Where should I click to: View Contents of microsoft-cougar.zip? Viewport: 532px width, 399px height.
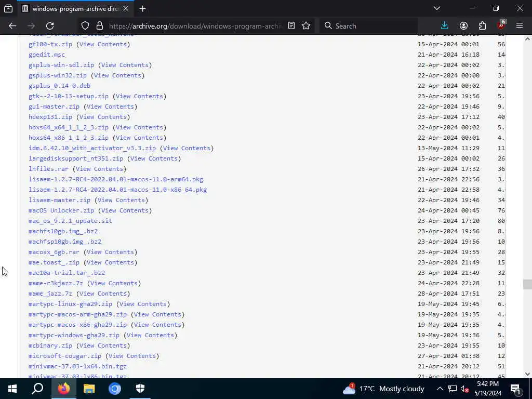[x=132, y=356]
